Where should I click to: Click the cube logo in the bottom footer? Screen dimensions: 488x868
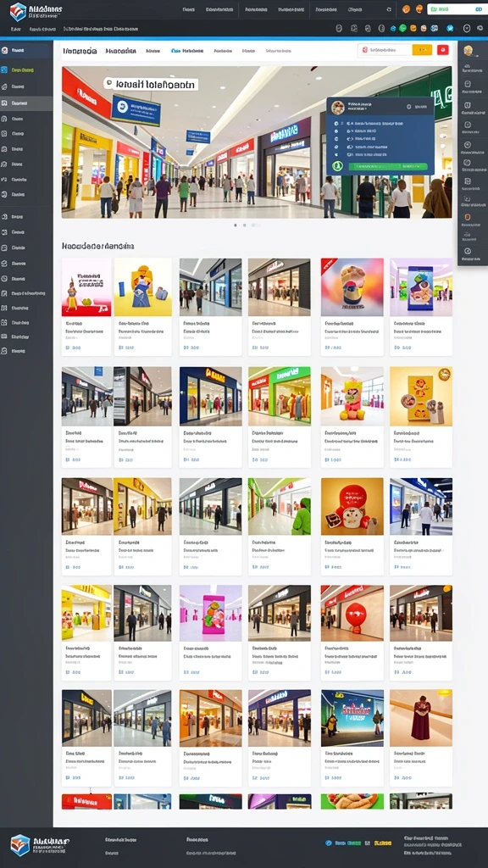pos(20,845)
